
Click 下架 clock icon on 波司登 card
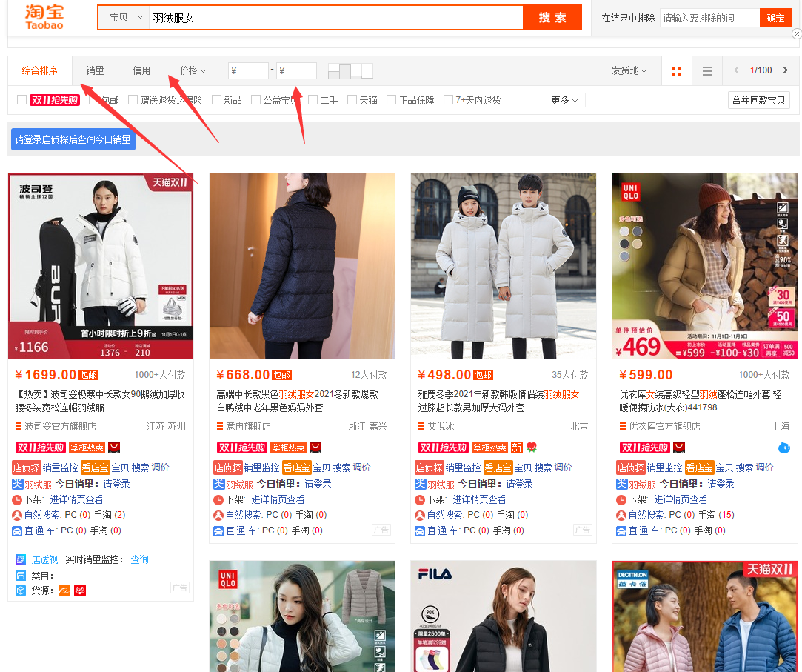coord(17,499)
